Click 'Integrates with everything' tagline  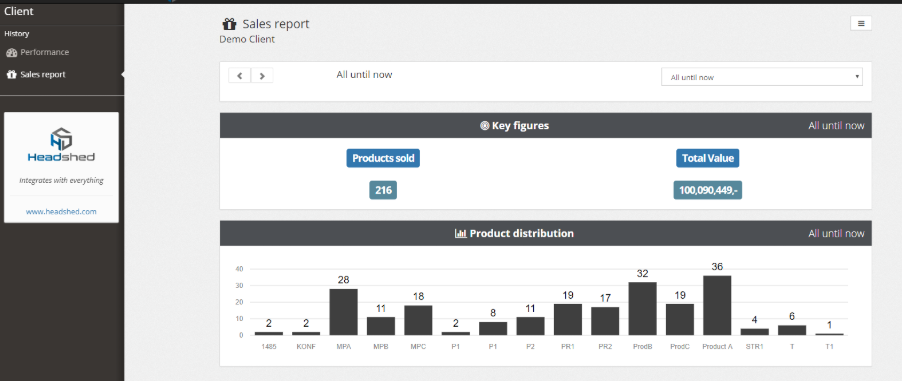61,180
